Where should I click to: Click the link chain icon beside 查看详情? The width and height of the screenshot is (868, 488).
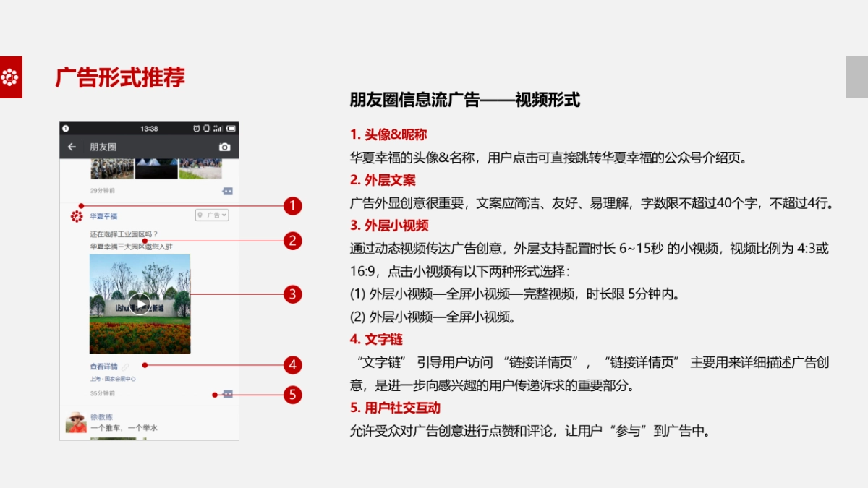[125, 367]
